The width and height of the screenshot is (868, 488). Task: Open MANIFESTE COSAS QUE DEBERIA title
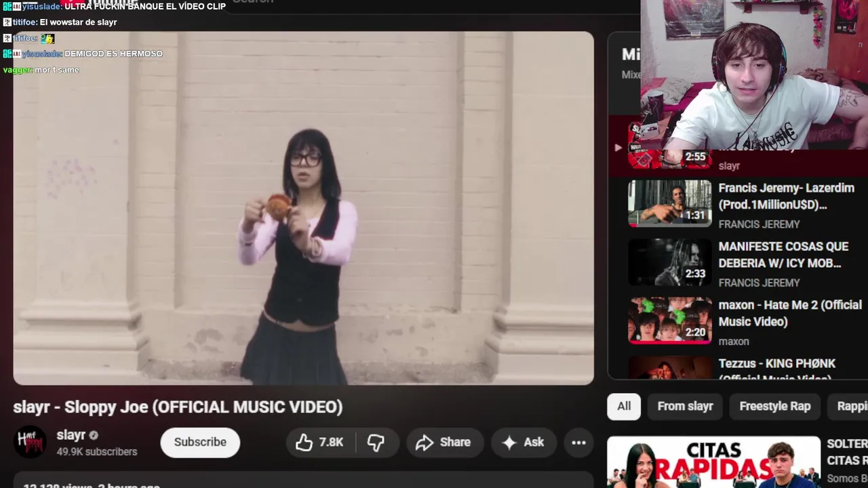point(783,255)
